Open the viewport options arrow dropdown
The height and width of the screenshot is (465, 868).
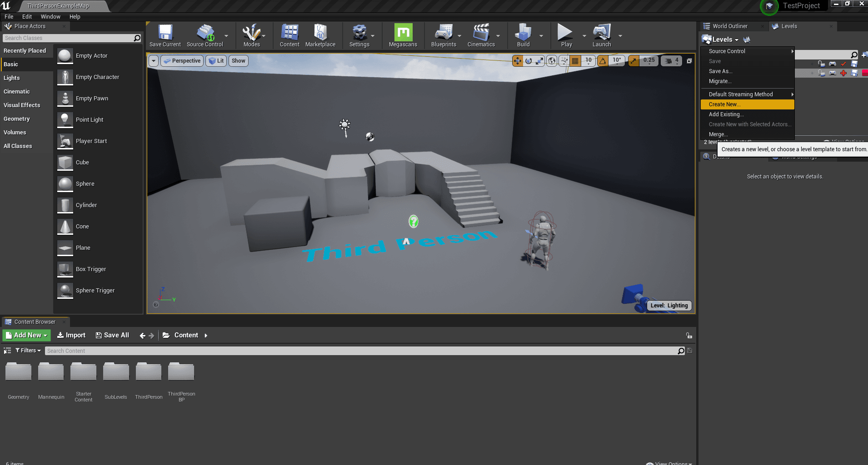point(154,61)
